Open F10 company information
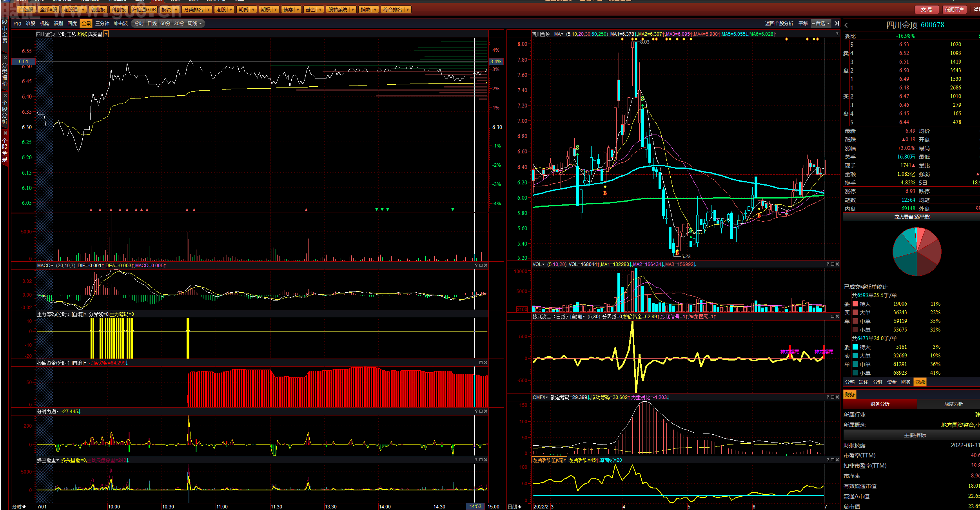Screen dimensions: 980x510 click(x=17, y=24)
